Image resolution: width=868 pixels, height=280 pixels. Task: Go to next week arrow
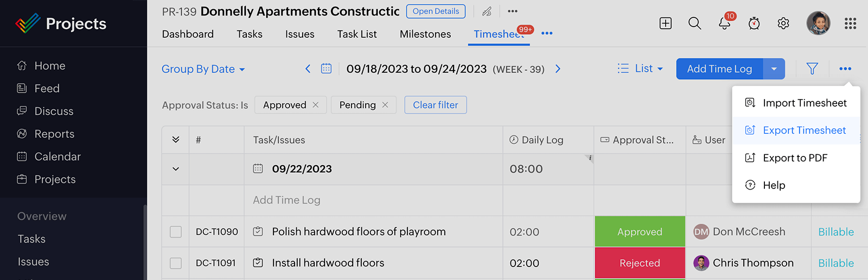pyautogui.click(x=558, y=69)
